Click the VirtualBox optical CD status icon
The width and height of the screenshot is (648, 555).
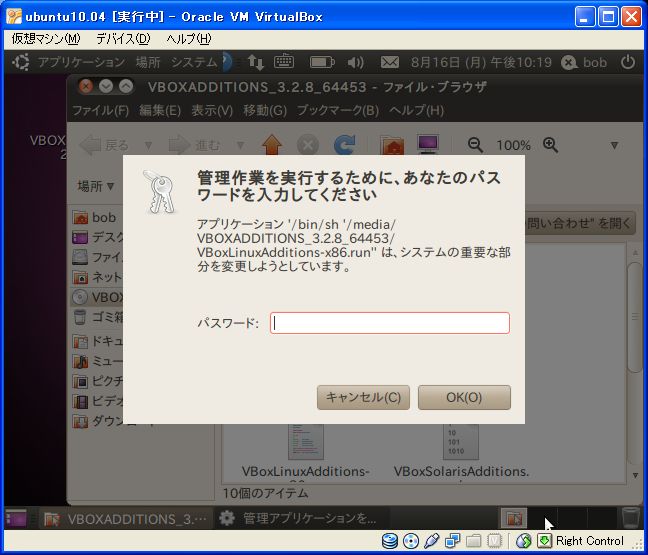(410, 541)
